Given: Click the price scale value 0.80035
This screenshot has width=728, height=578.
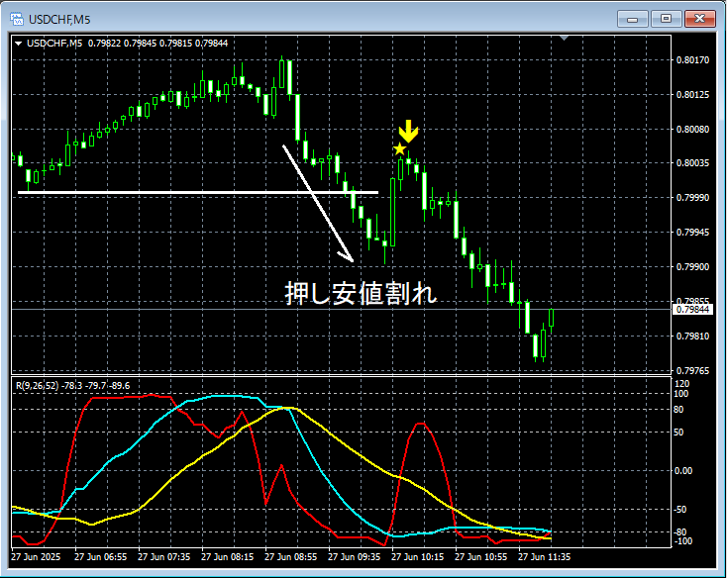Looking at the screenshot, I should click(692, 163).
